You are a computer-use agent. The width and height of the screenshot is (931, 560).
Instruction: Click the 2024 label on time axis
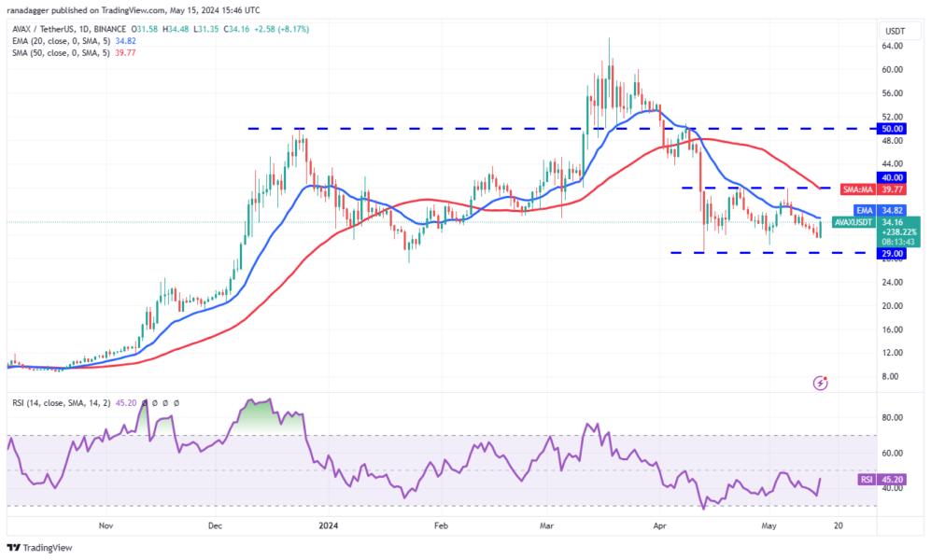[329, 525]
